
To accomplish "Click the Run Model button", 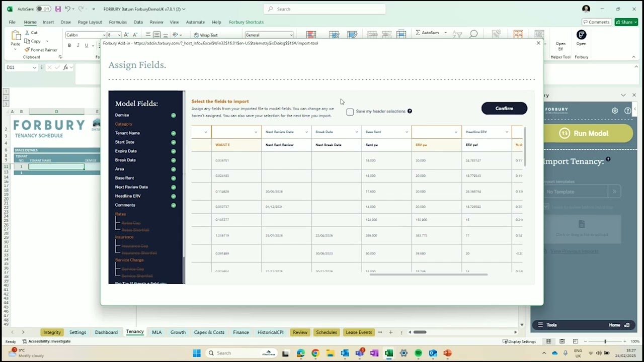I will [x=589, y=133].
